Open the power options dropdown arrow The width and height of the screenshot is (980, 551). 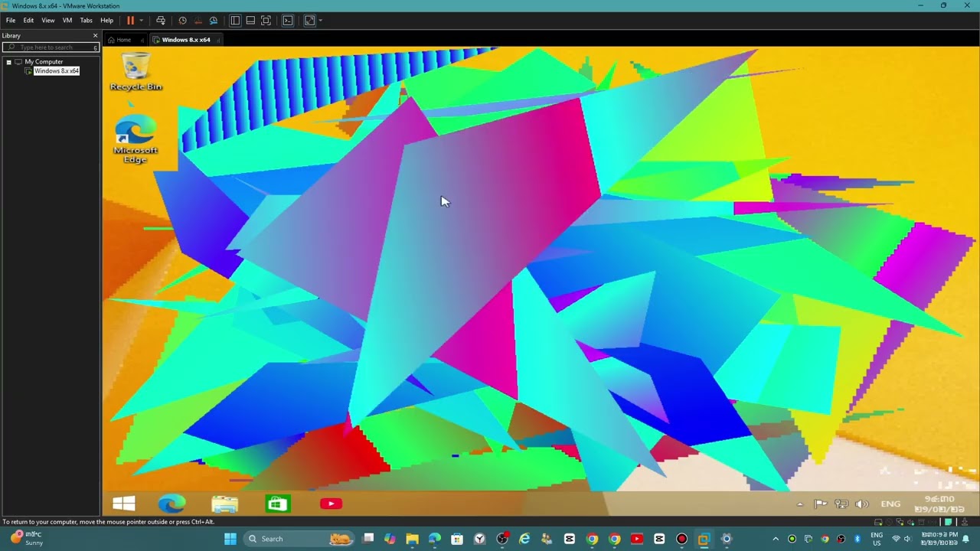click(x=141, y=21)
